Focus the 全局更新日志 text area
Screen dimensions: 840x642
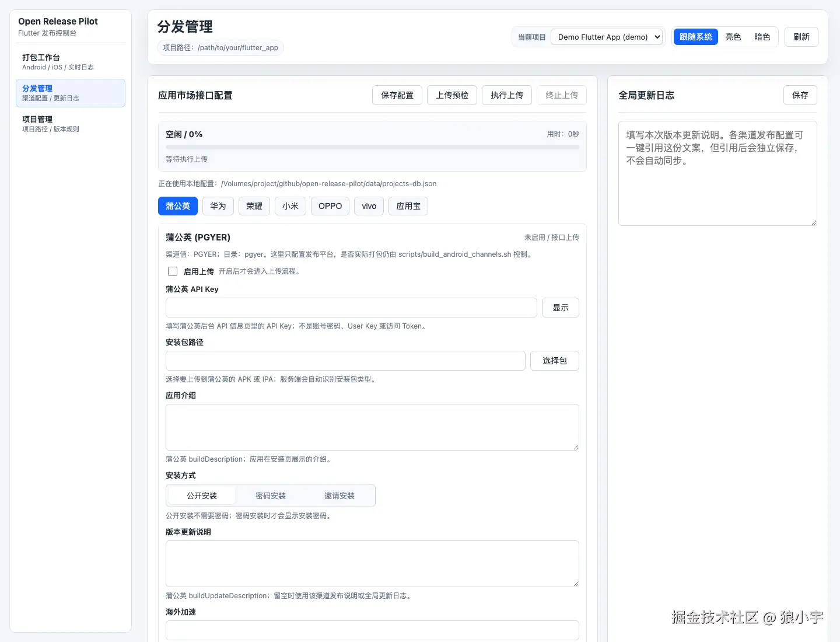(x=717, y=173)
